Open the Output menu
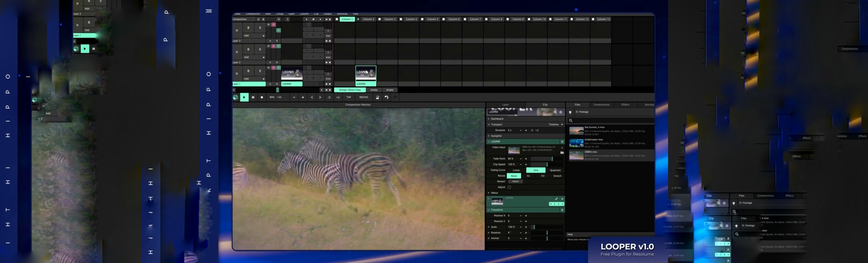Viewport: 868px width, 263px height. [328, 14]
